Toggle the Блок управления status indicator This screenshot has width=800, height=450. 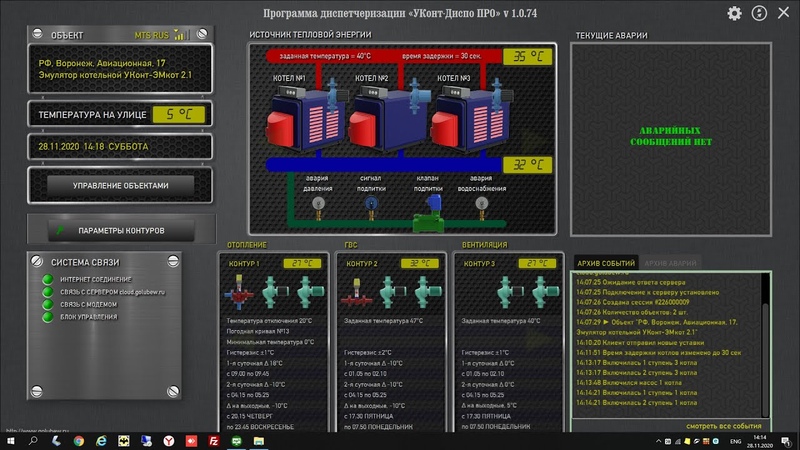(x=48, y=317)
